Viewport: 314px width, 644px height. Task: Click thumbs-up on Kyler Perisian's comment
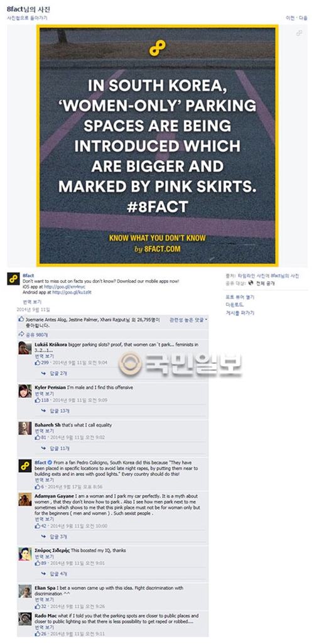point(37,400)
